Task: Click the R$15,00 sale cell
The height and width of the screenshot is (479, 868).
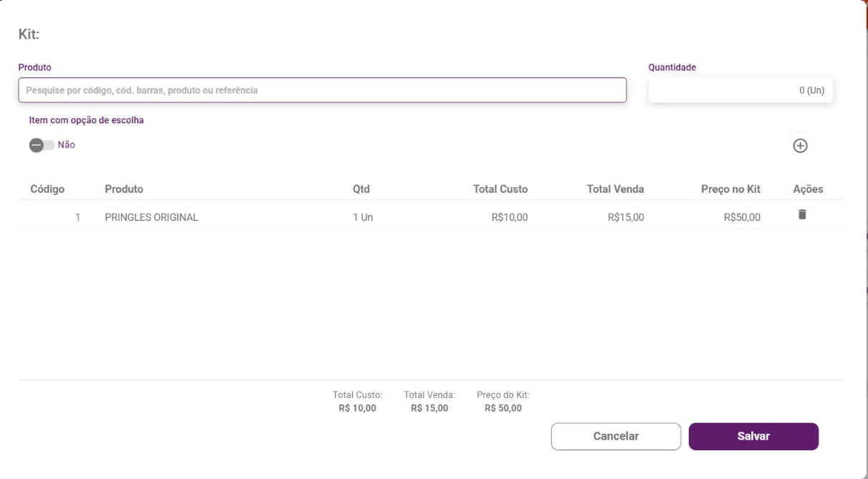Action: tap(626, 217)
